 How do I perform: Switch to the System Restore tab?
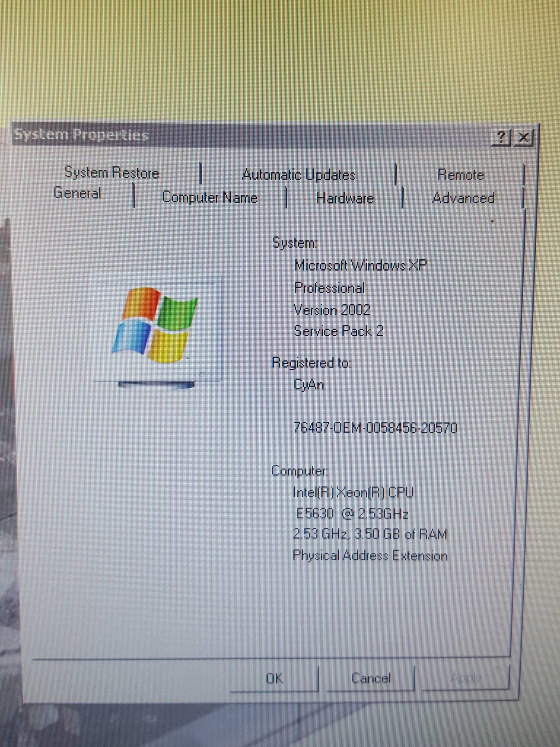coord(111,173)
